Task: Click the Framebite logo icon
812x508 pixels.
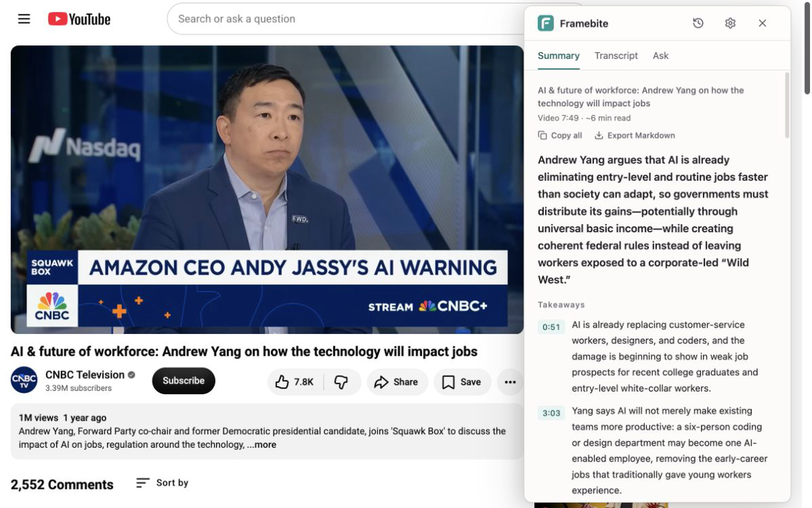Action: pyautogui.click(x=546, y=23)
